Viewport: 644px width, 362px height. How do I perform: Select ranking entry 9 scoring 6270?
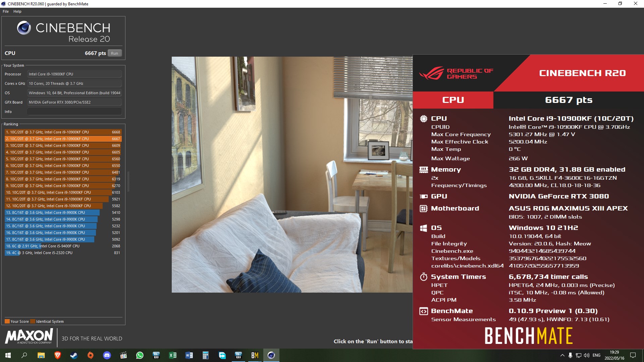(63, 186)
